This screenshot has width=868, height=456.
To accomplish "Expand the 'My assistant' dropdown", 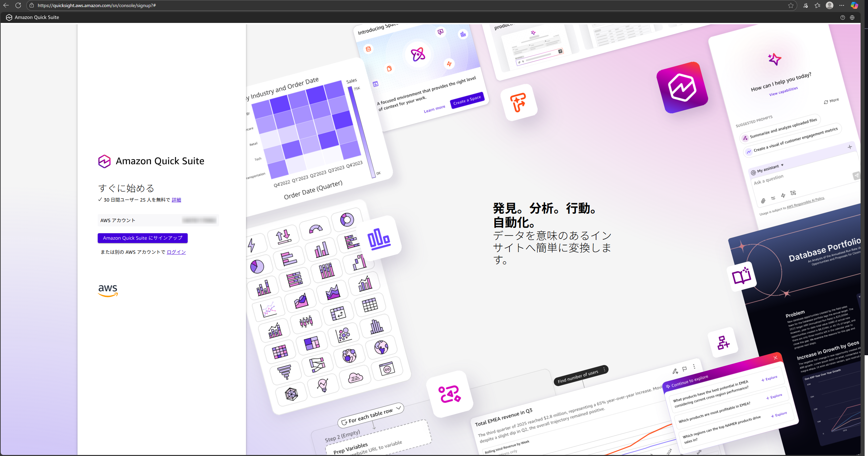I will click(782, 165).
